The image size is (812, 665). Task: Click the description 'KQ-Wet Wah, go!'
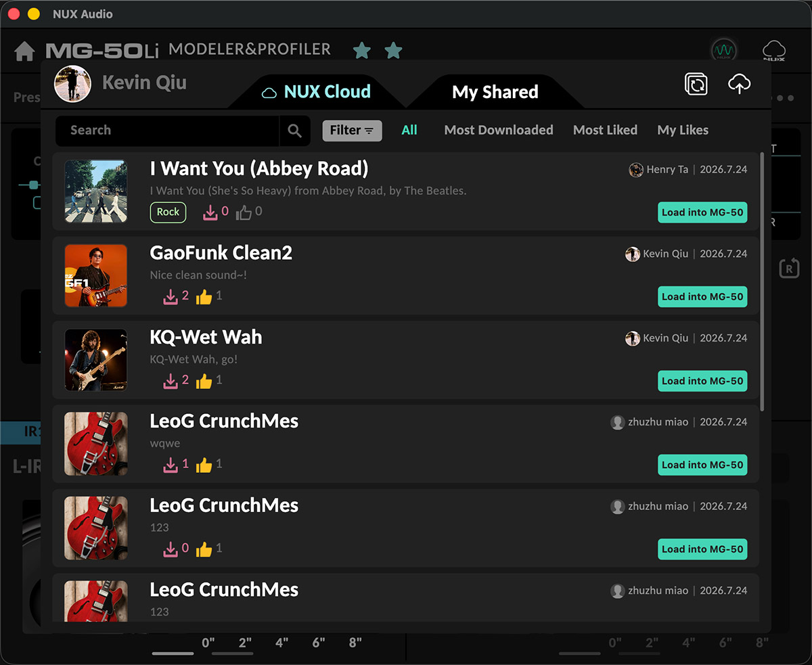pyautogui.click(x=194, y=359)
